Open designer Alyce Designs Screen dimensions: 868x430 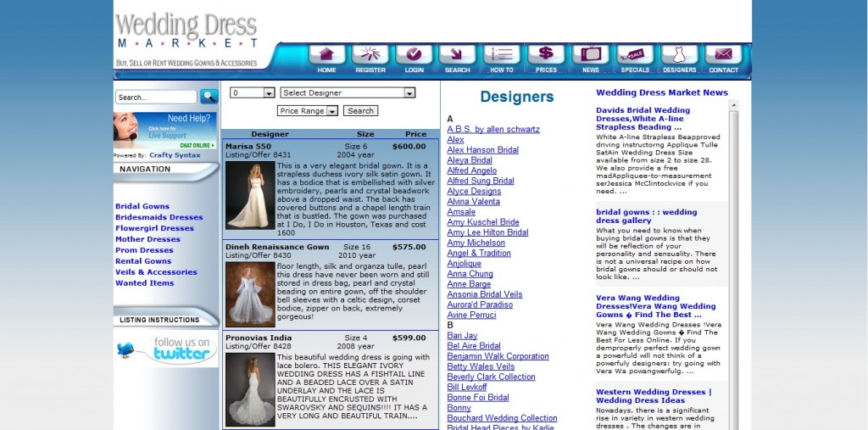pos(474,191)
